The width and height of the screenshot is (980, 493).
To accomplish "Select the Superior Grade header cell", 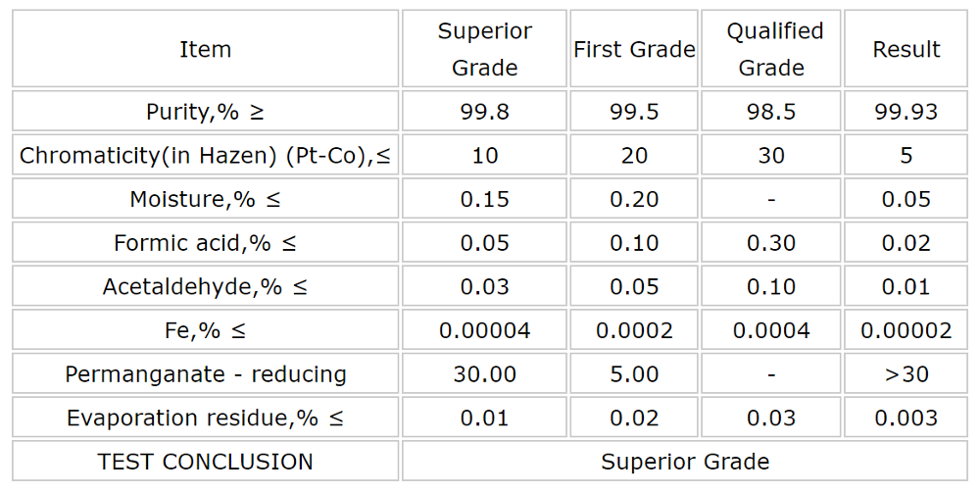I will (484, 49).
